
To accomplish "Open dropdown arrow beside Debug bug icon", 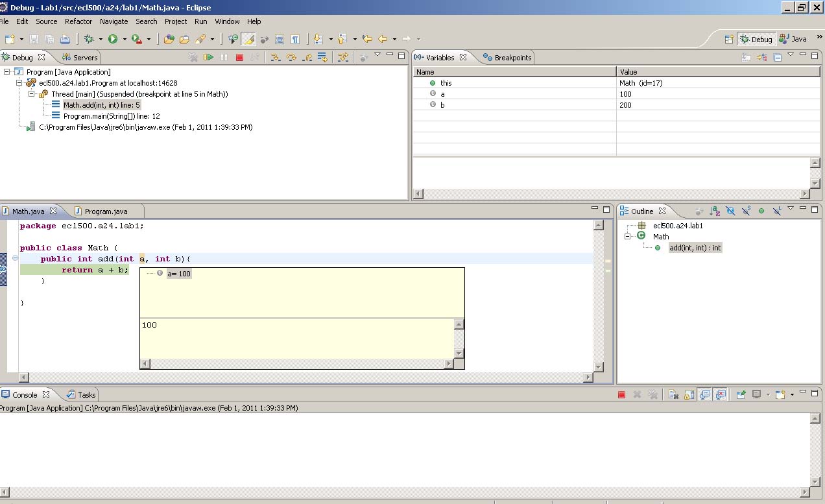I will pos(101,40).
